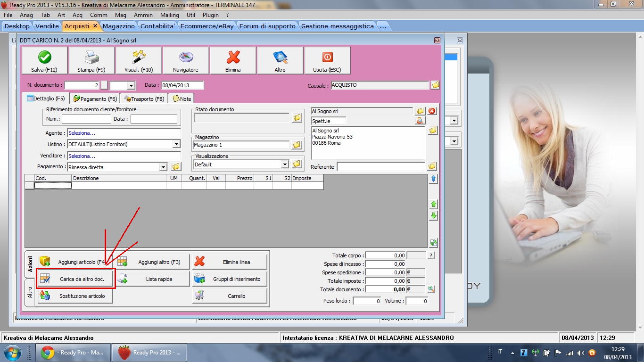This screenshot has width=644, height=362.
Task: Click Carica da altro doc. button
Action: point(75,279)
